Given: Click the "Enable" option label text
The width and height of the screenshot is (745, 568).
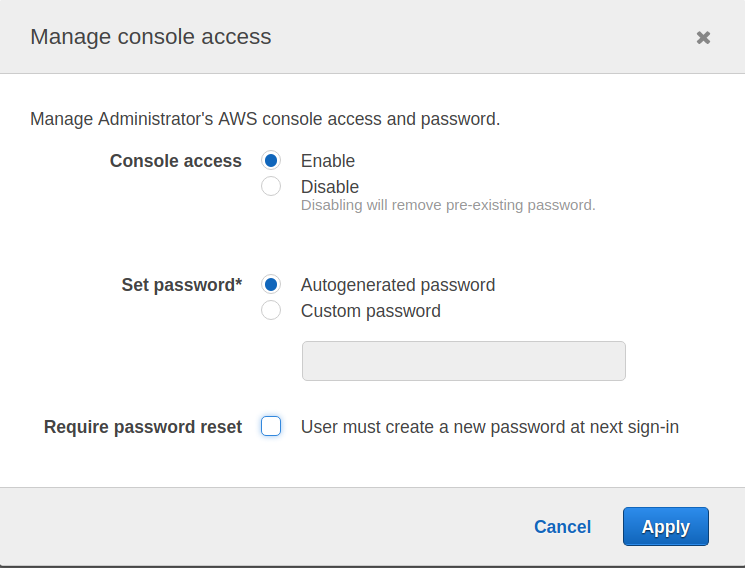Looking at the screenshot, I should pyautogui.click(x=328, y=161).
